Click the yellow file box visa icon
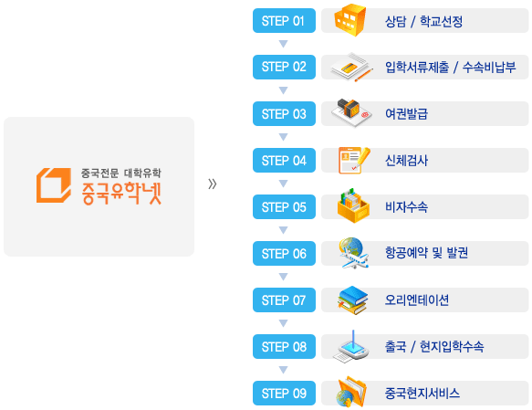Screen dimensions: 532x410 coord(353,205)
